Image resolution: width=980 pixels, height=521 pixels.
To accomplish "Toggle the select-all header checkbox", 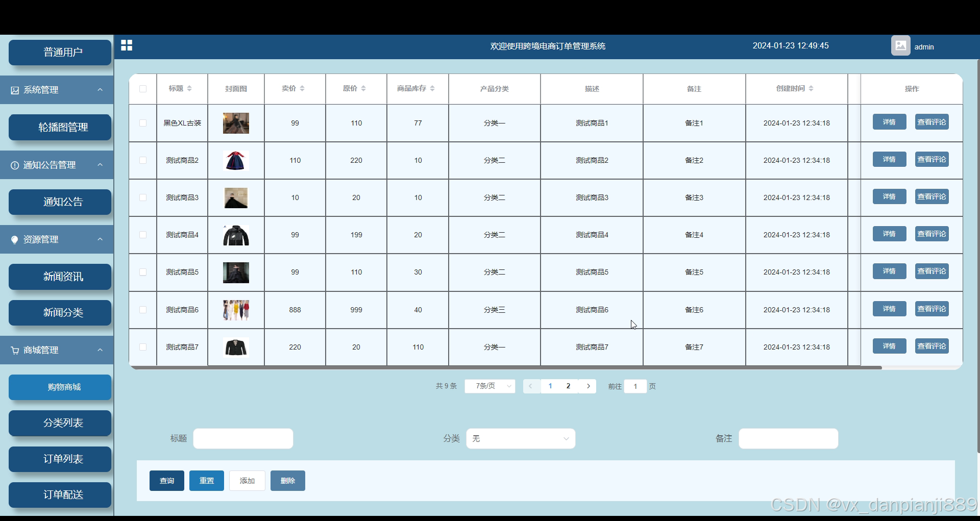I will 143,89.
